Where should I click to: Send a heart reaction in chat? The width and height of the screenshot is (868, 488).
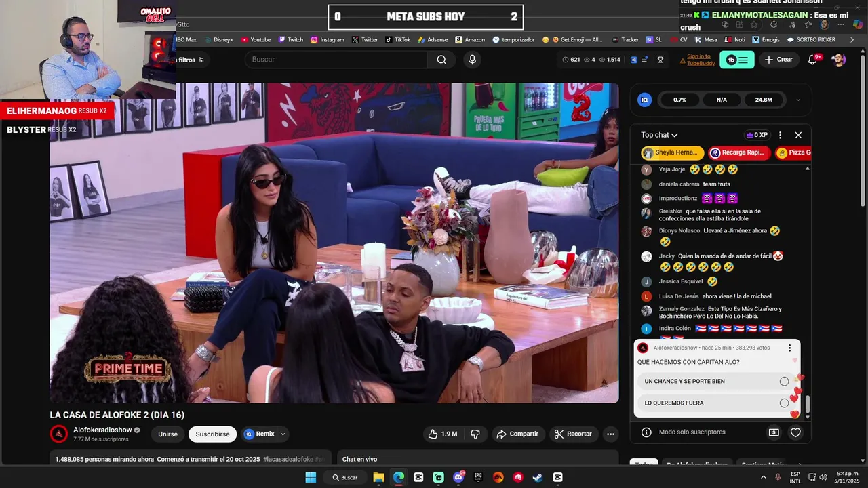click(x=796, y=432)
